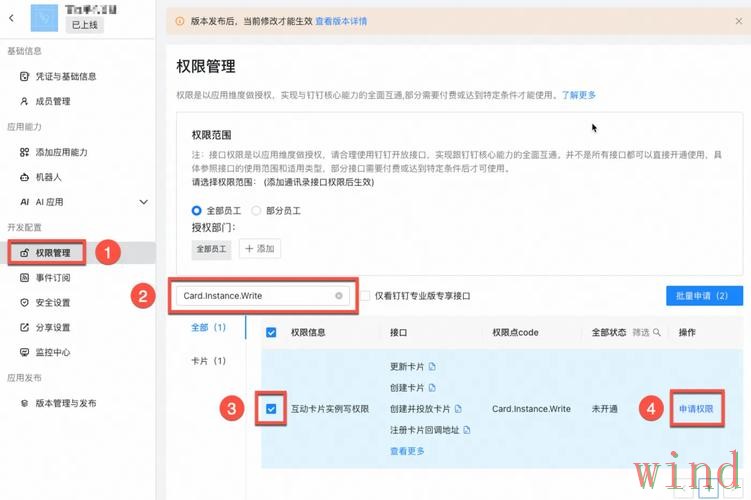Toggle 互动卡片实例写权限 row checkbox
The height and width of the screenshot is (500, 751).
coord(271,409)
